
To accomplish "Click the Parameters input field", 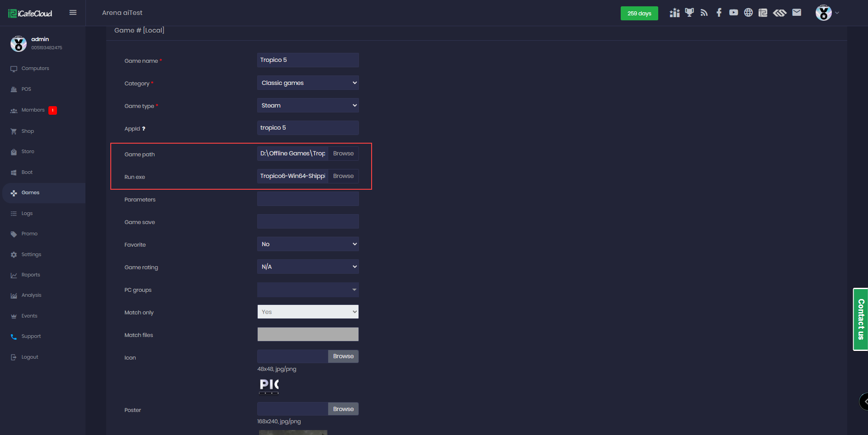I will (x=308, y=199).
